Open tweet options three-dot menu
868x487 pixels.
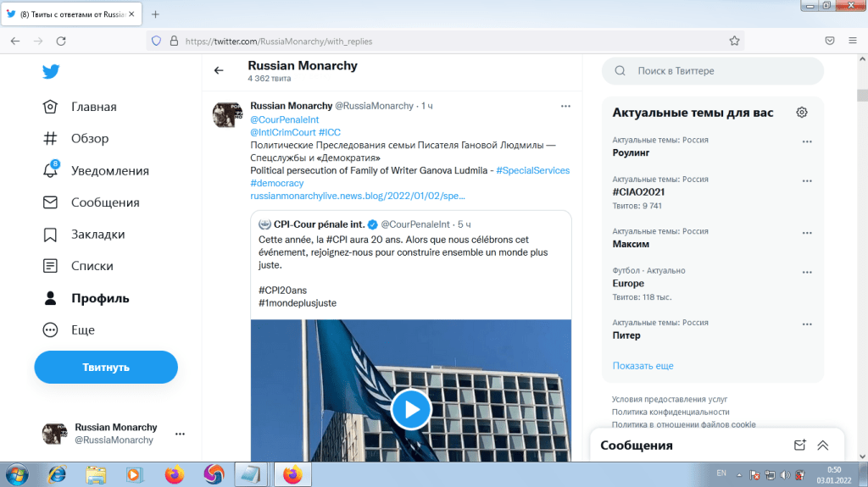pyautogui.click(x=565, y=106)
